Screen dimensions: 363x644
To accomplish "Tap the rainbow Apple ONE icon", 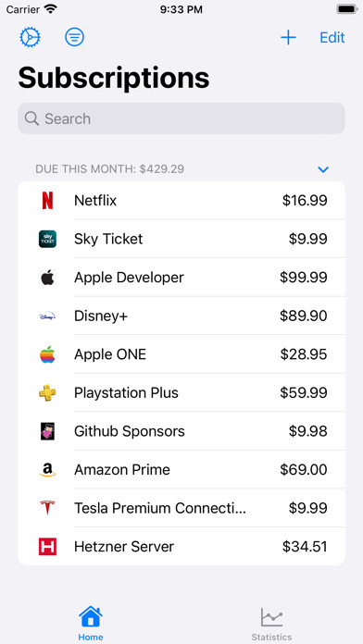I will [x=47, y=354].
